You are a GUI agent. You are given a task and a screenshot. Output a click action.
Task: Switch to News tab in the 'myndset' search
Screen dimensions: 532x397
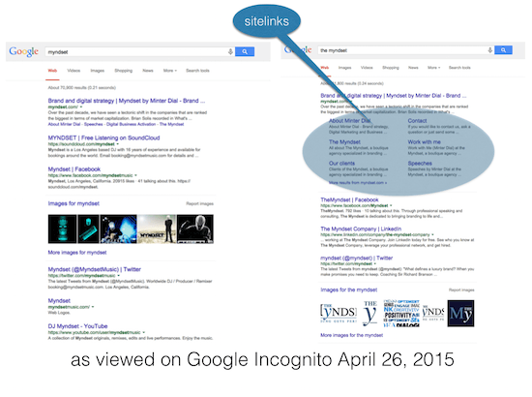[x=148, y=71]
